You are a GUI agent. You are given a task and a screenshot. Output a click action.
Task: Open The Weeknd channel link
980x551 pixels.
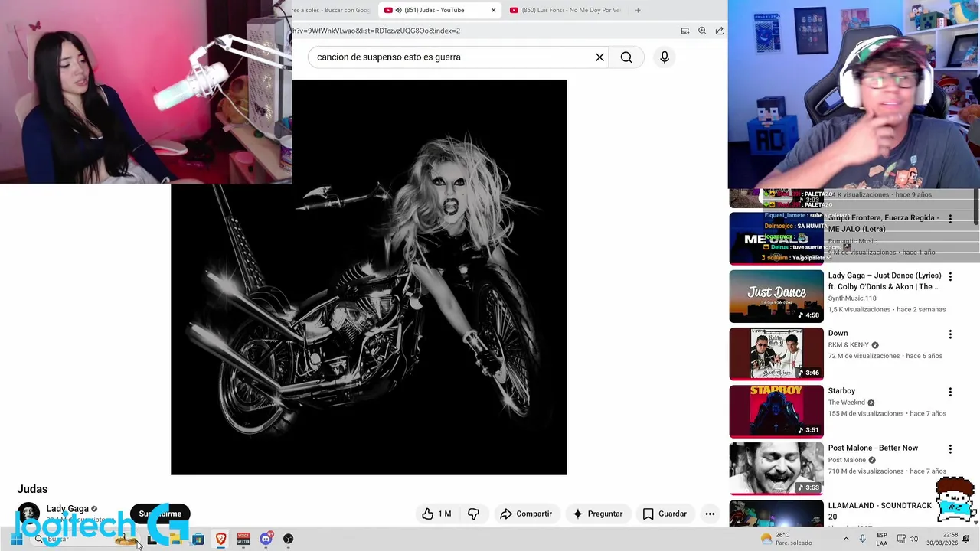[846, 403]
